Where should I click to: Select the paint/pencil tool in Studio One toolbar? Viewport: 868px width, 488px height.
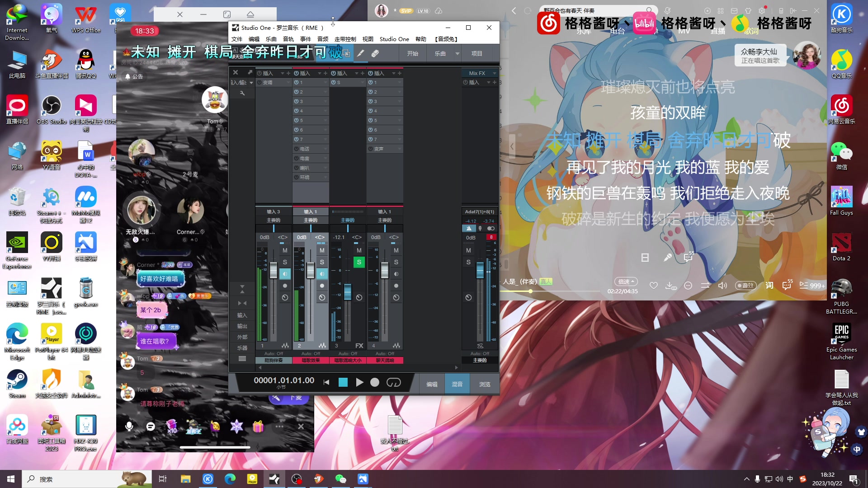pyautogui.click(x=360, y=53)
